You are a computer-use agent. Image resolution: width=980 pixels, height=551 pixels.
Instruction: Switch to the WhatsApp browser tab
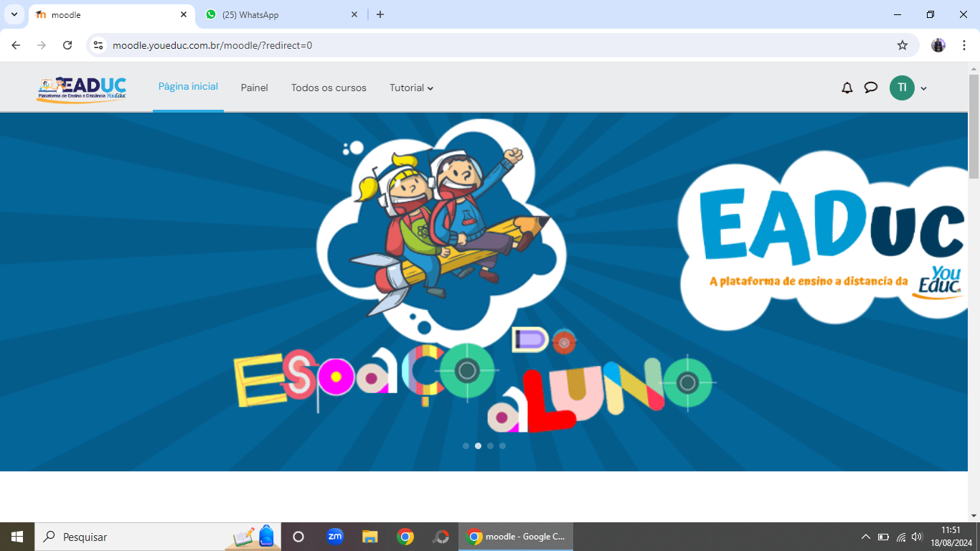[280, 14]
